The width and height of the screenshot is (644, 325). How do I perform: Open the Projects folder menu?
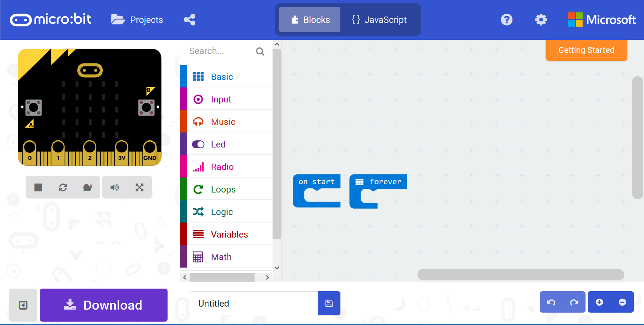coord(137,20)
